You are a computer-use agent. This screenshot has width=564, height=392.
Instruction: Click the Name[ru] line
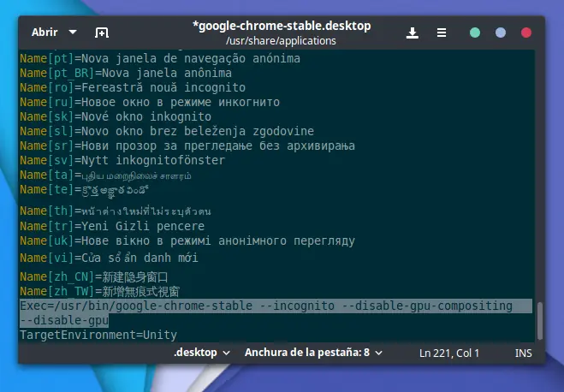coord(150,102)
